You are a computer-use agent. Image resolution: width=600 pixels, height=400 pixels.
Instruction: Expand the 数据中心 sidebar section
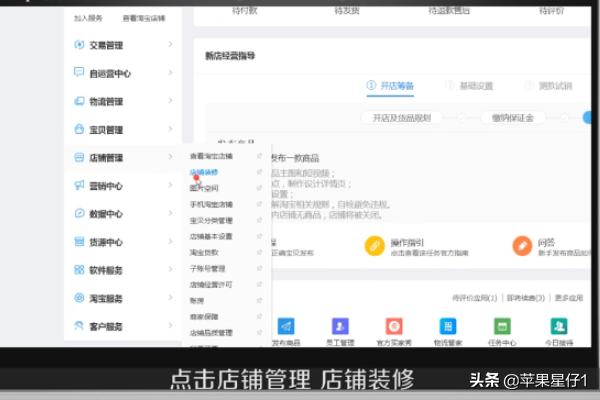tap(170, 214)
